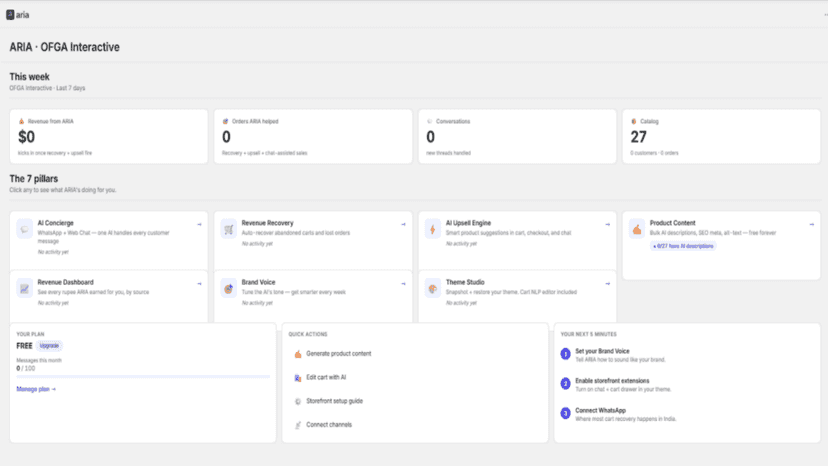This screenshot has height=466, width=828.
Task: Open Theme Studio via its arrow
Action: (607, 284)
